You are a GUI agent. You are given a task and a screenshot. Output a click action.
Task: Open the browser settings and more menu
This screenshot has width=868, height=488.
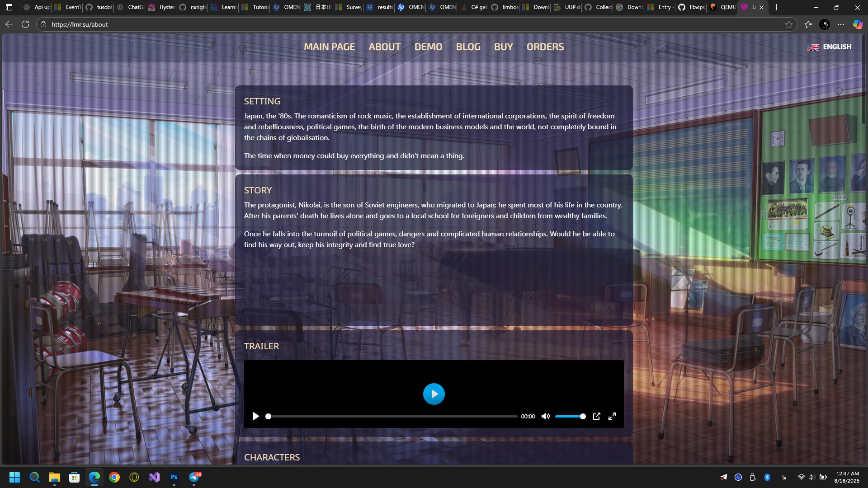840,24
